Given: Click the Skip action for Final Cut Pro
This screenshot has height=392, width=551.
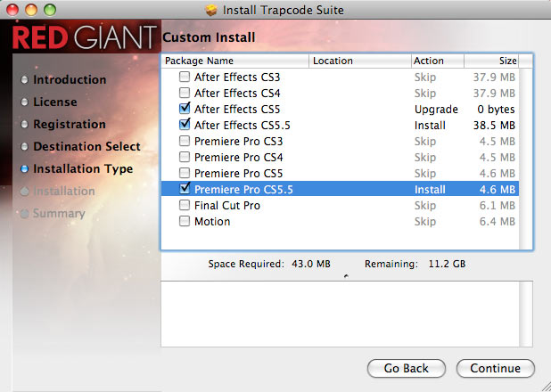Looking at the screenshot, I should [425, 206].
